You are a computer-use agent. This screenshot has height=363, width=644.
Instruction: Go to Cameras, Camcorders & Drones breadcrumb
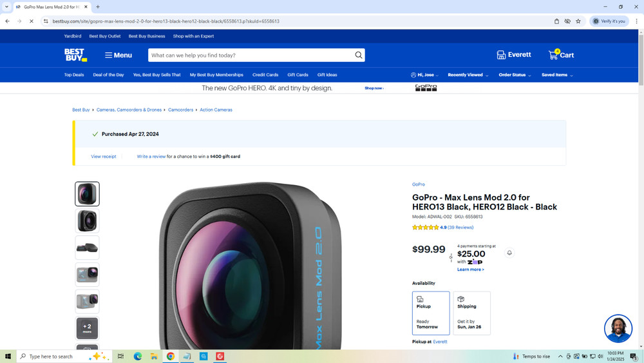[x=129, y=110]
